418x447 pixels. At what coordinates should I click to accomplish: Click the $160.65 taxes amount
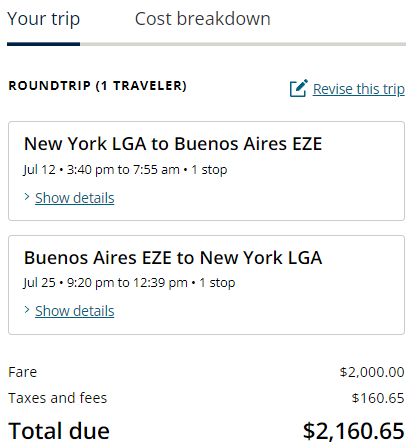pos(378,398)
